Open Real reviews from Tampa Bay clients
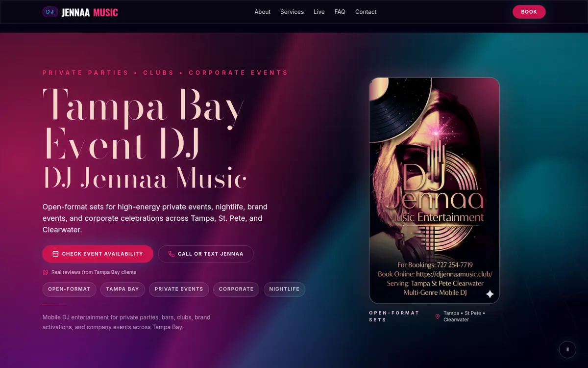This screenshot has height=368, width=588. (x=89, y=272)
